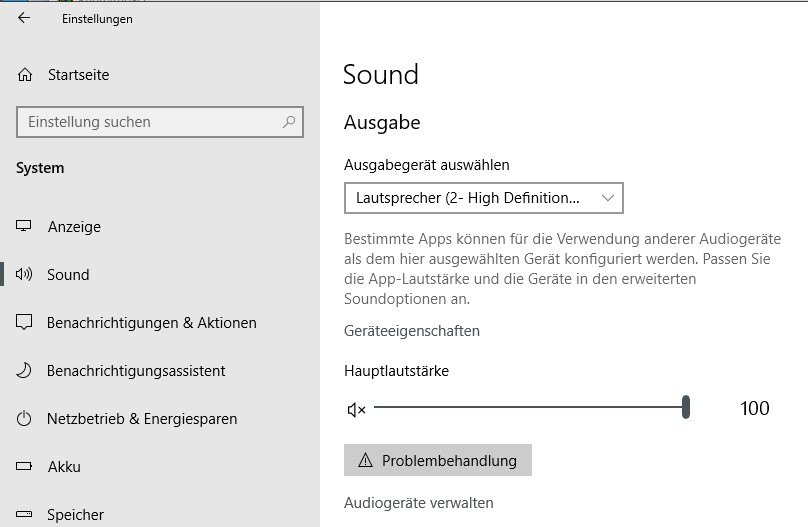
Task: Click the Problembehandlung button
Action: point(437,460)
